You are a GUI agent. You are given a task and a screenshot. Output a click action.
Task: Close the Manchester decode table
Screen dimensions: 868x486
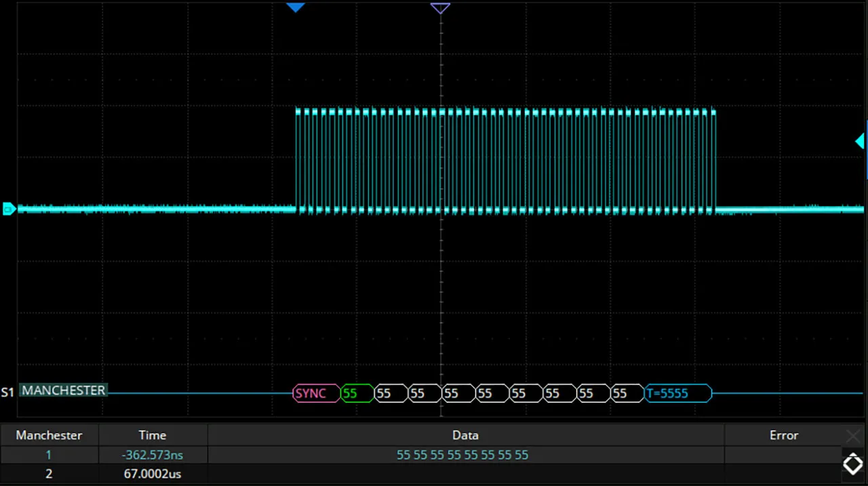pyautogui.click(x=852, y=435)
